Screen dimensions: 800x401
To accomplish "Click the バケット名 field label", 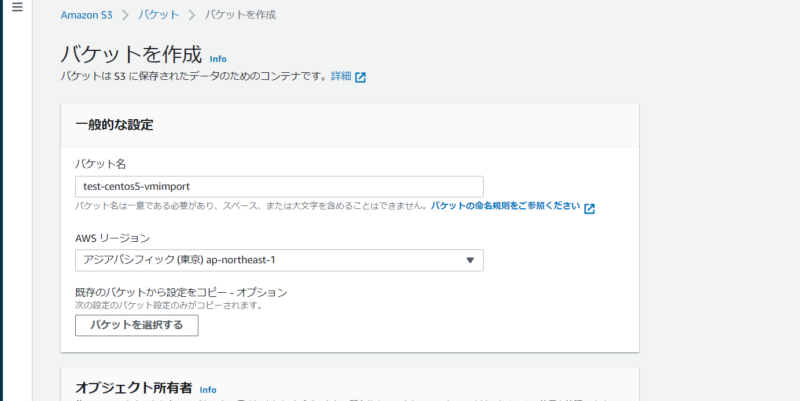I will pos(99,163).
